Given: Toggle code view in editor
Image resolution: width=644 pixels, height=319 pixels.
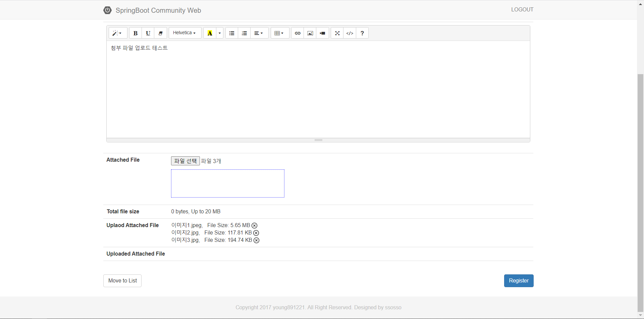Looking at the screenshot, I should click(x=350, y=33).
